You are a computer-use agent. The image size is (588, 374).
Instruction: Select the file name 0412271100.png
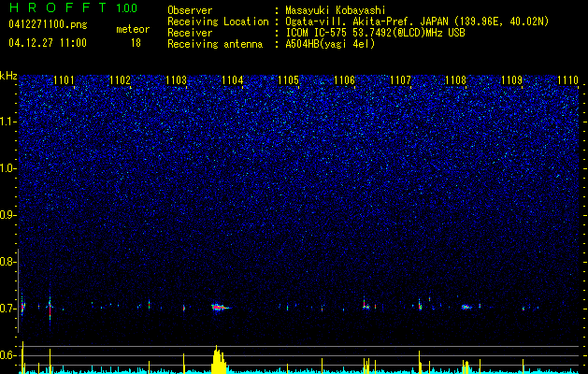pos(48,24)
